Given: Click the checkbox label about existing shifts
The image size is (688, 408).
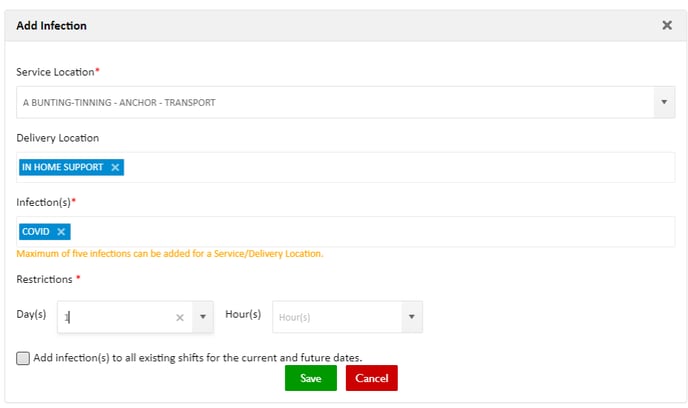Looking at the screenshot, I should 198,358.
